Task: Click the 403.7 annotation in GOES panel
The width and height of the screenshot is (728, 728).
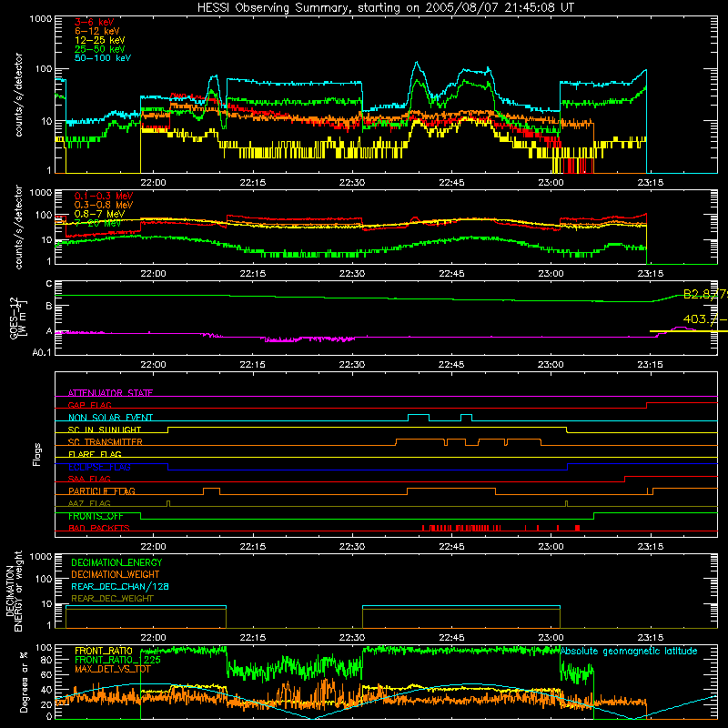Action: pyautogui.click(x=705, y=319)
